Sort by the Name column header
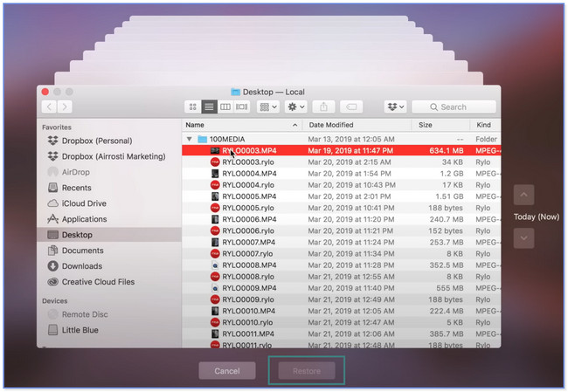568x392 pixels. [x=241, y=125]
